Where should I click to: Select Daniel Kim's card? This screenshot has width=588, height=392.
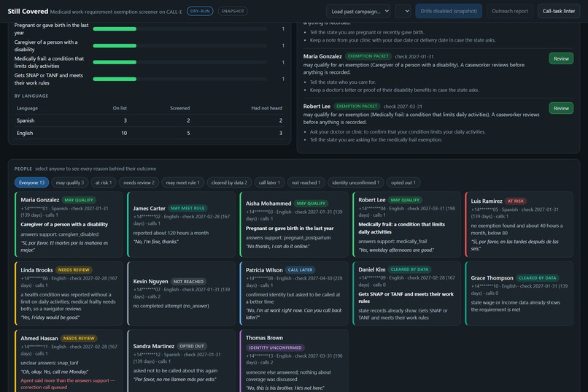(406, 293)
